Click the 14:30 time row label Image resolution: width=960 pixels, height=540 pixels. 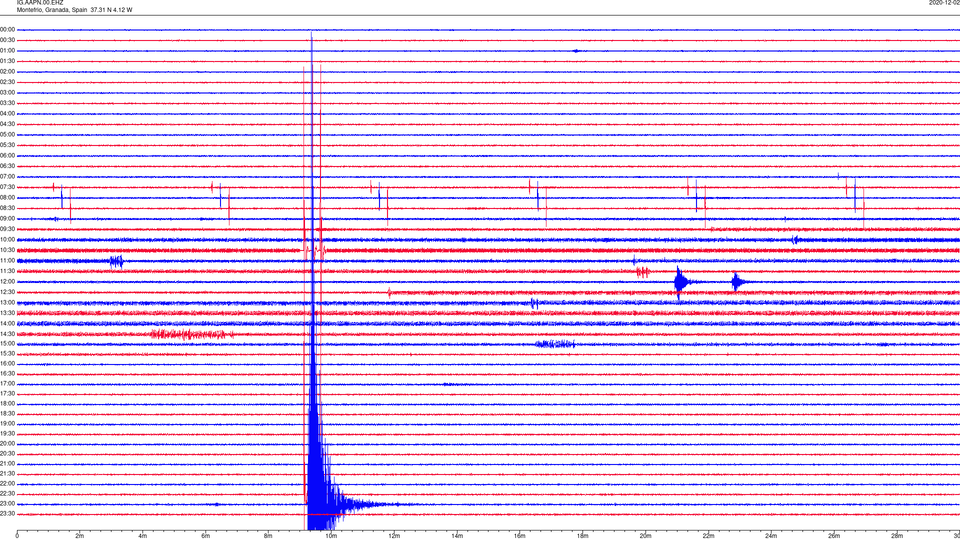pyautogui.click(x=7, y=334)
